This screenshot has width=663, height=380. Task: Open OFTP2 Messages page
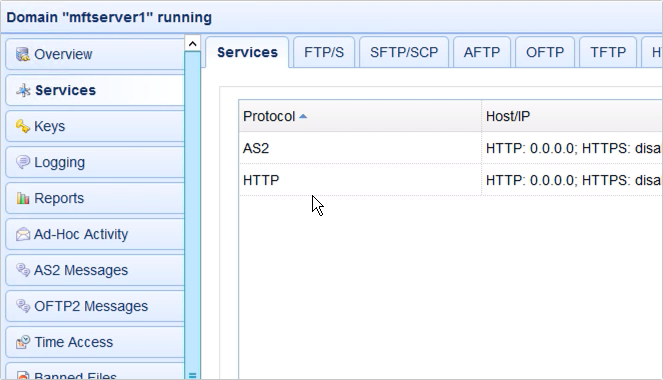(x=95, y=306)
